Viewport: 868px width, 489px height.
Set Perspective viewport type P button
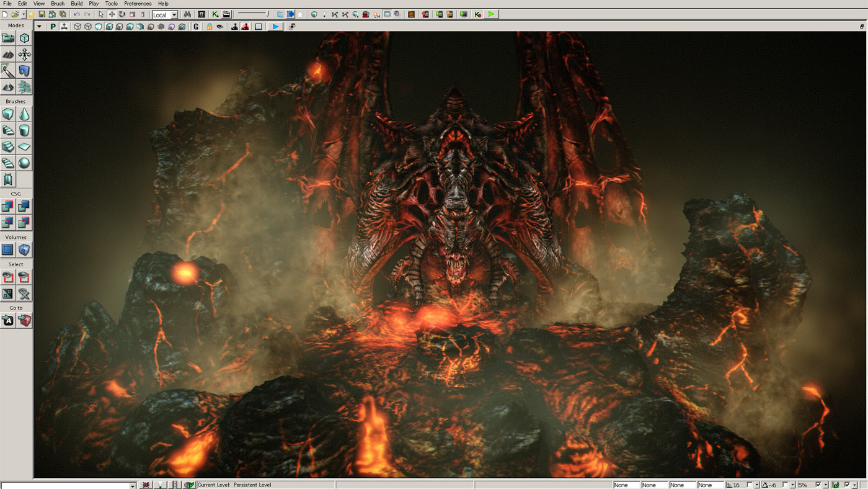tap(53, 27)
